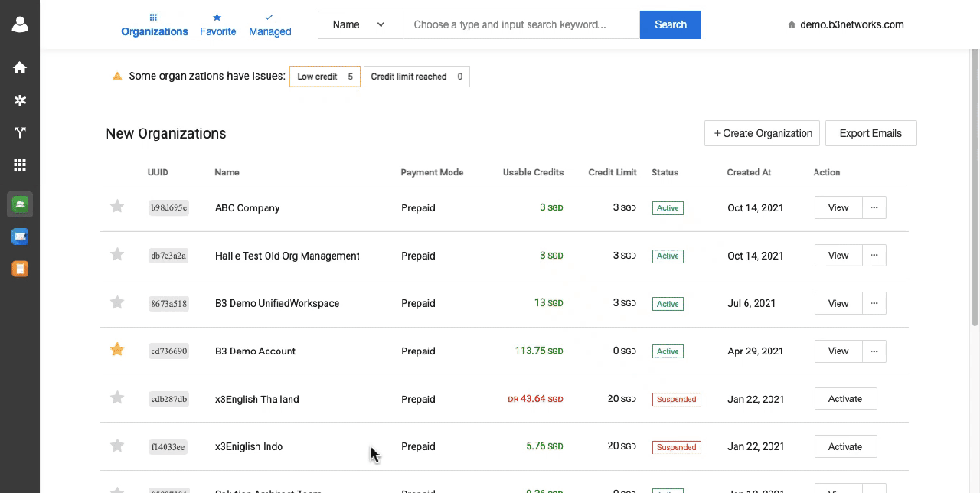The image size is (980, 493).
Task: Filter by Low credit issues
Action: coord(325,77)
